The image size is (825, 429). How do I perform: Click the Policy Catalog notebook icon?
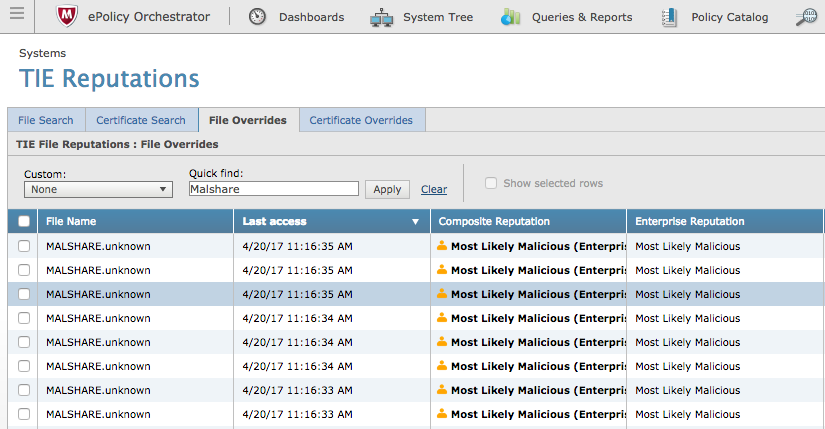[x=669, y=17]
